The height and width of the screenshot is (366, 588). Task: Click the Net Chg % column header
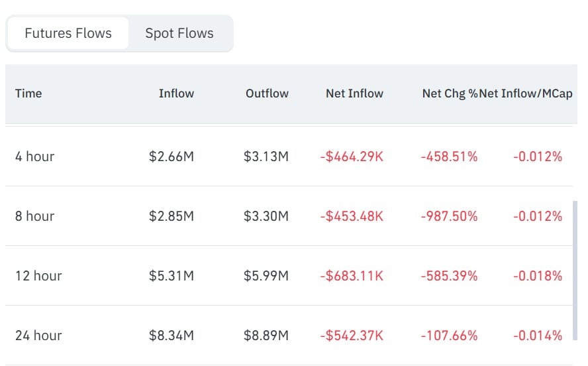[x=450, y=93]
